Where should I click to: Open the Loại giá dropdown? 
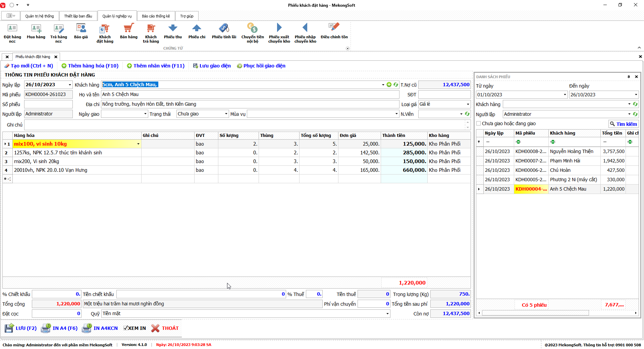468,104
